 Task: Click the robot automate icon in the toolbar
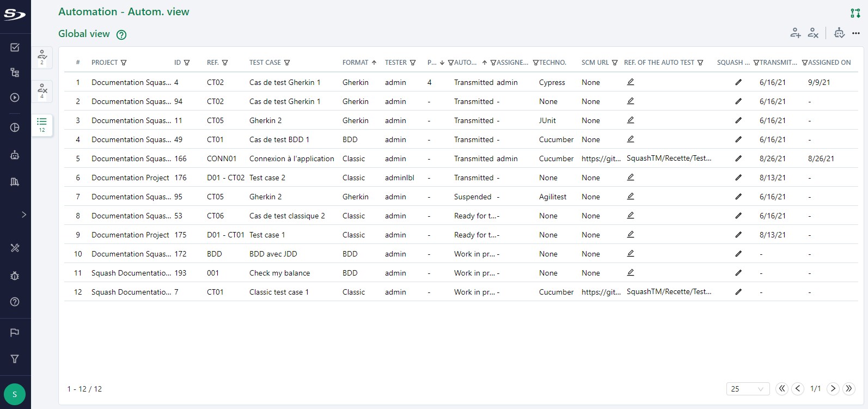coord(839,33)
